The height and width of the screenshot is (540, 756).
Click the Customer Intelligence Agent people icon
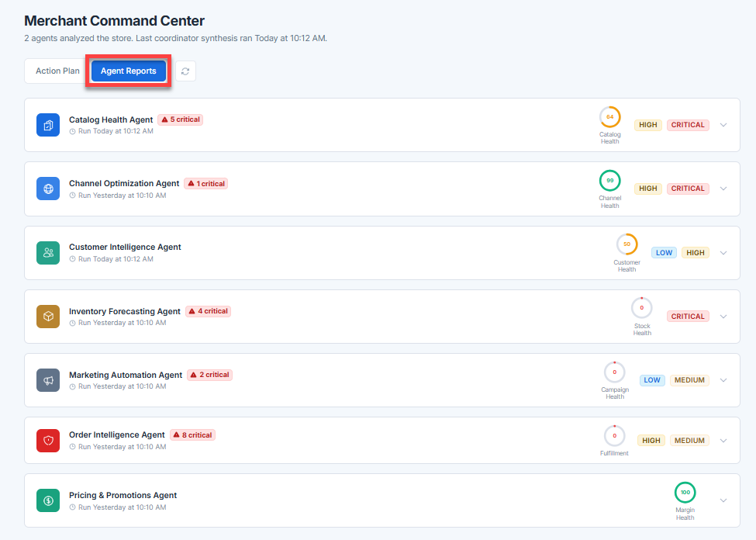coord(48,253)
